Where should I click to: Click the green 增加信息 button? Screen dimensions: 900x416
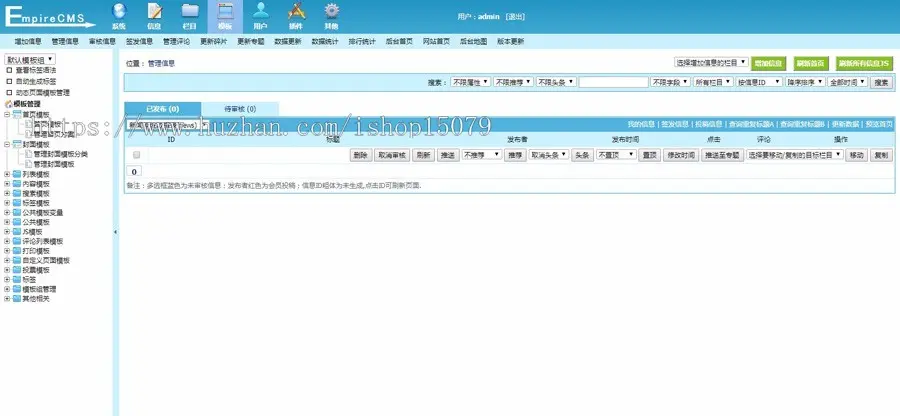(x=768, y=62)
